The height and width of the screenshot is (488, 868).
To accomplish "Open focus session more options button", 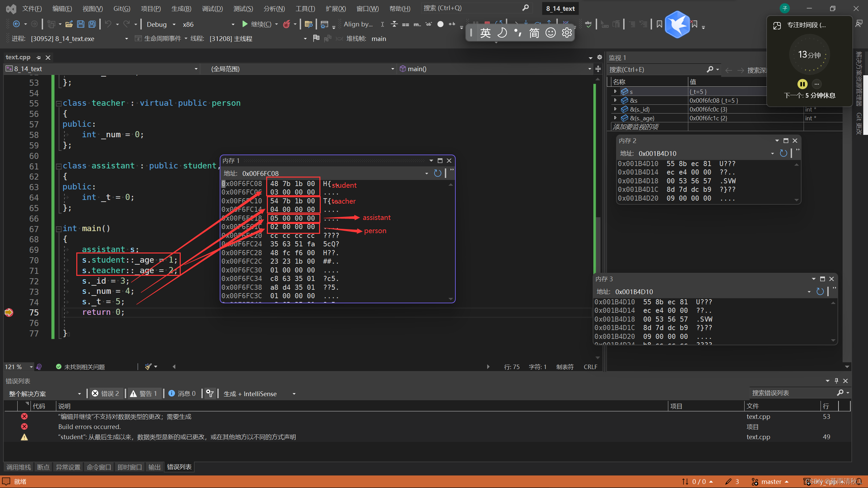I will [816, 84].
